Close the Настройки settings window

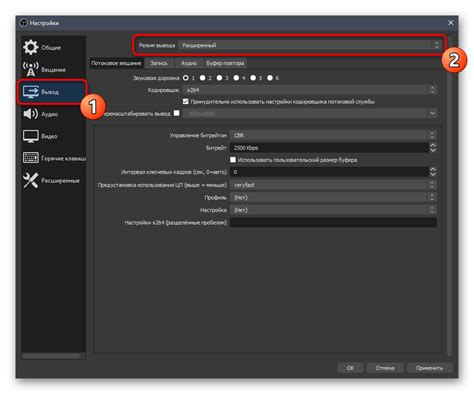(x=451, y=23)
